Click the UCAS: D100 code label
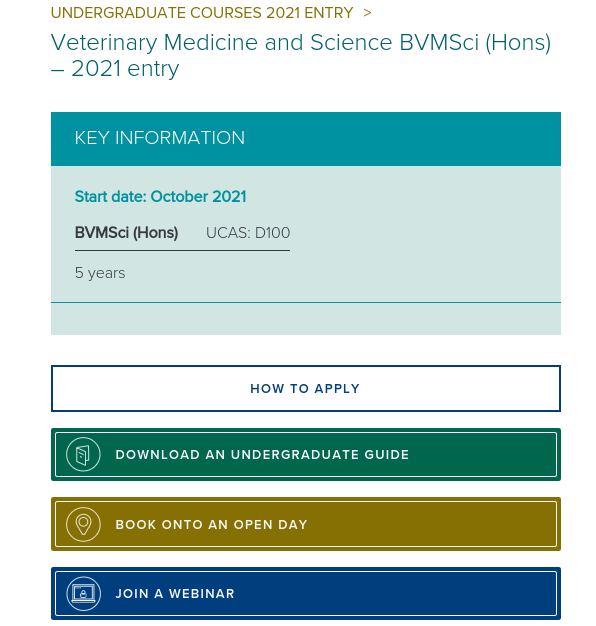Image resolution: width=596 pixels, height=626 pixels. coord(248,233)
